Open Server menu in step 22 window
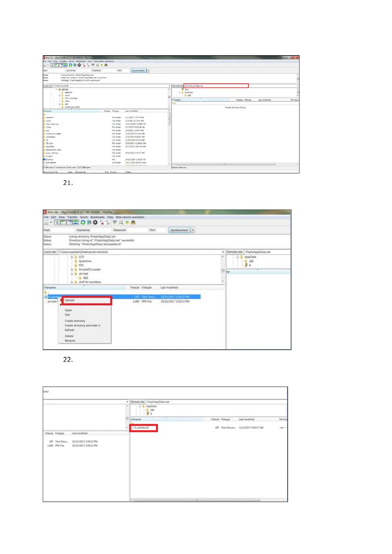 coord(84,217)
